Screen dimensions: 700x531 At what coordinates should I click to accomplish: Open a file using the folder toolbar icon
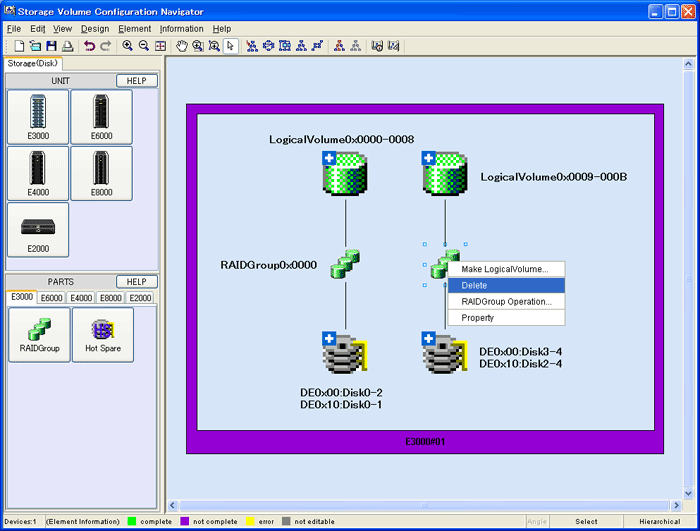coord(35,46)
